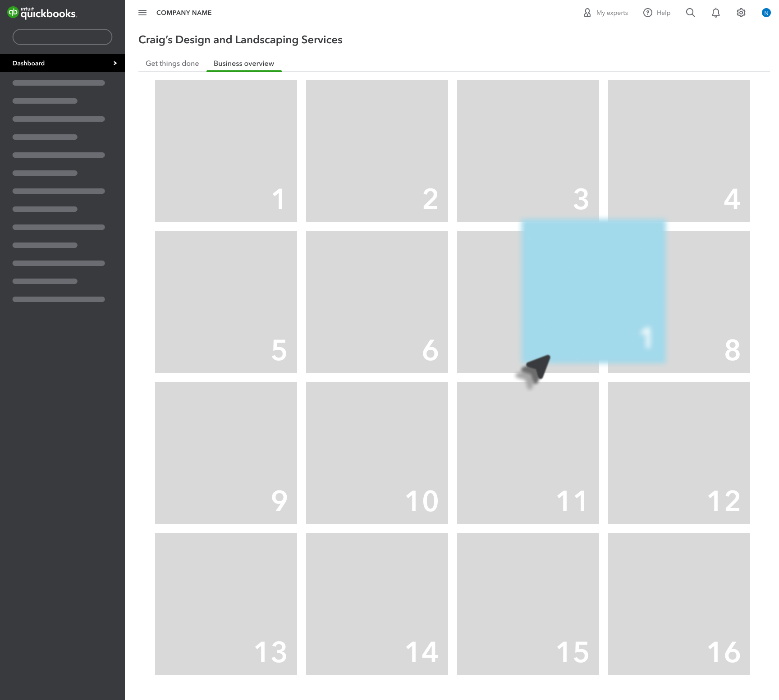Open the search magnifier icon

pyautogui.click(x=690, y=13)
